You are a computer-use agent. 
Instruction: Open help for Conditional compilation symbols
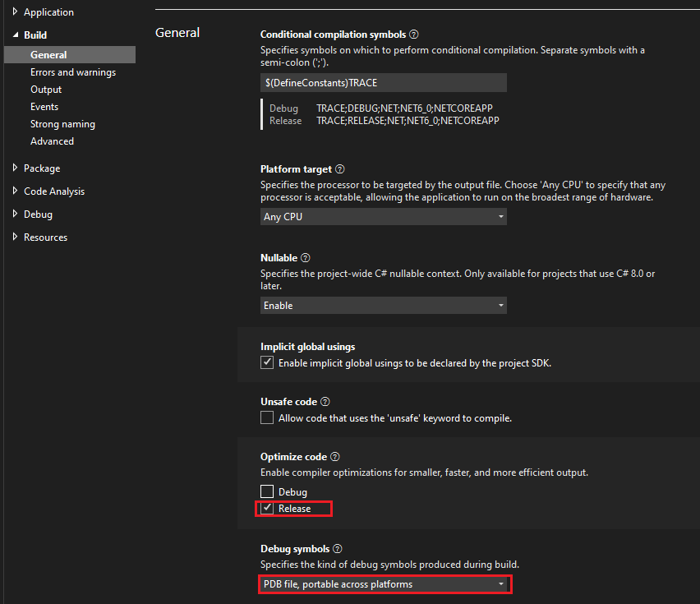click(413, 34)
